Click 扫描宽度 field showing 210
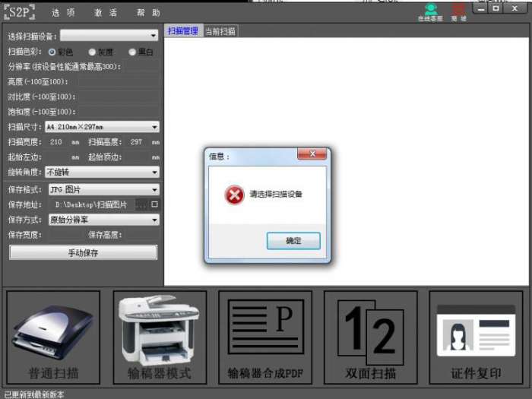The image size is (532, 399). point(58,142)
